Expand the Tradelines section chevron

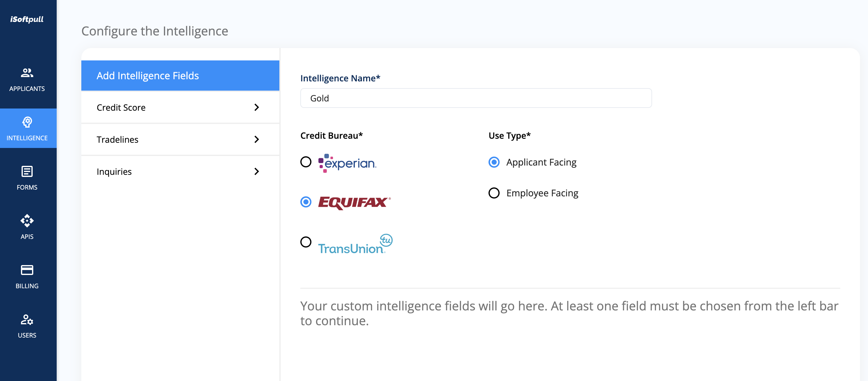(256, 139)
